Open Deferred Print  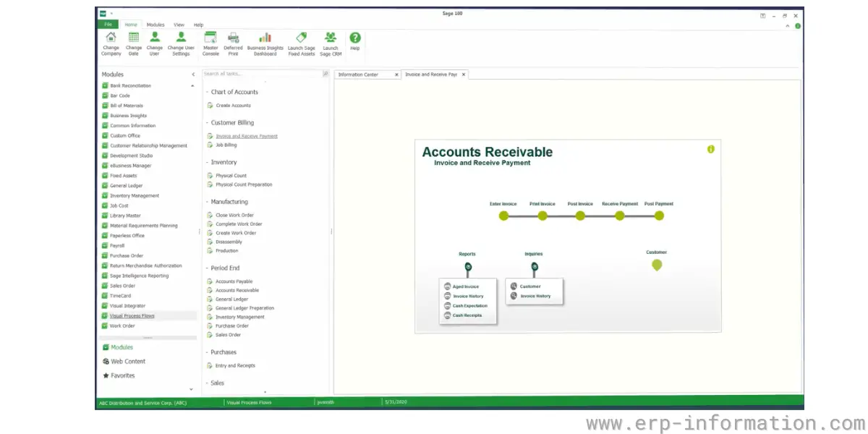click(233, 43)
